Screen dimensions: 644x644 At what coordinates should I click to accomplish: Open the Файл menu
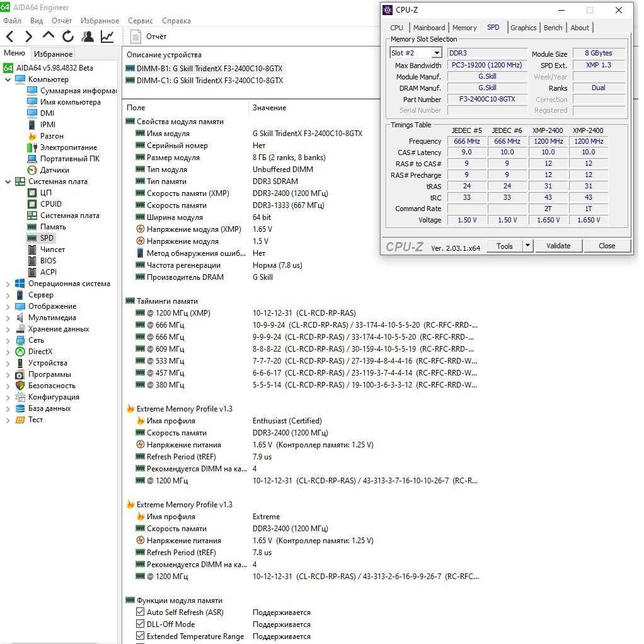[13, 21]
